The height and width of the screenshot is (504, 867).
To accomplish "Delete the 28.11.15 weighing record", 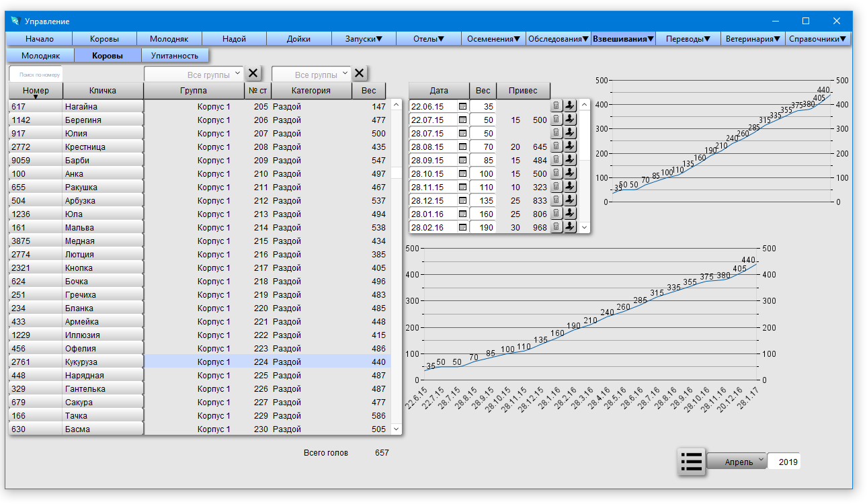I will click(556, 187).
